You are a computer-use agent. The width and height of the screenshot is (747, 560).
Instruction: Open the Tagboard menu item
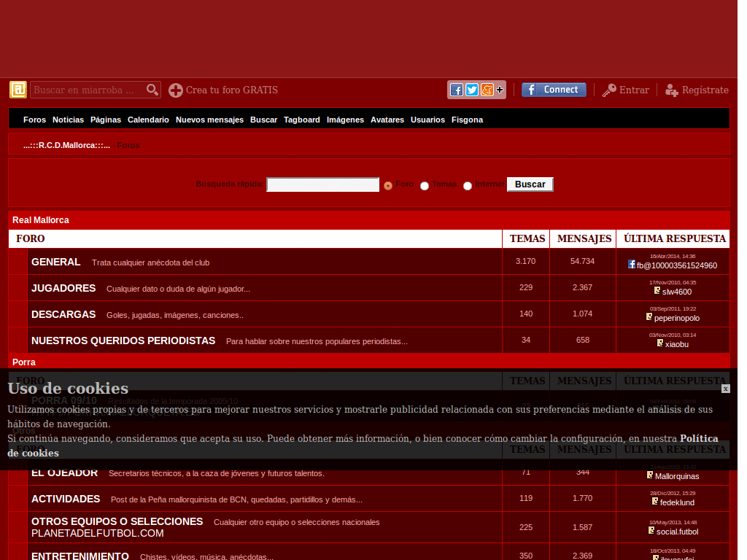click(x=302, y=120)
